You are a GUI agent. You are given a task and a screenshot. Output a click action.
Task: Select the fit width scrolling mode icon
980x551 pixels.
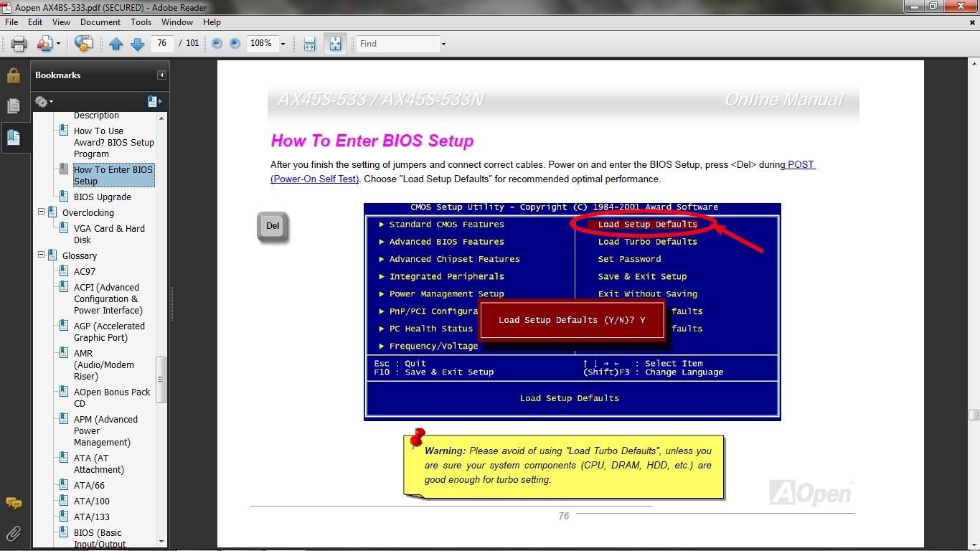(309, 44)
